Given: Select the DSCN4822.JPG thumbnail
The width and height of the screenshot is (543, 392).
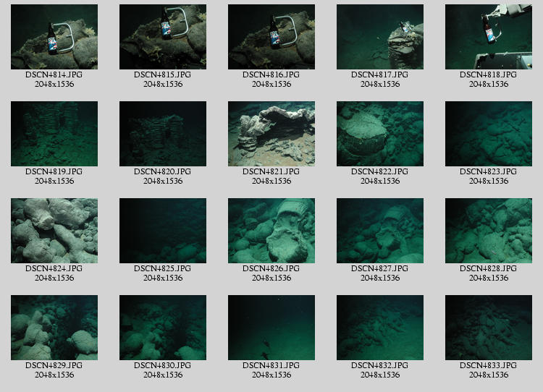Looking at the screenshot, I should point(379,134).
